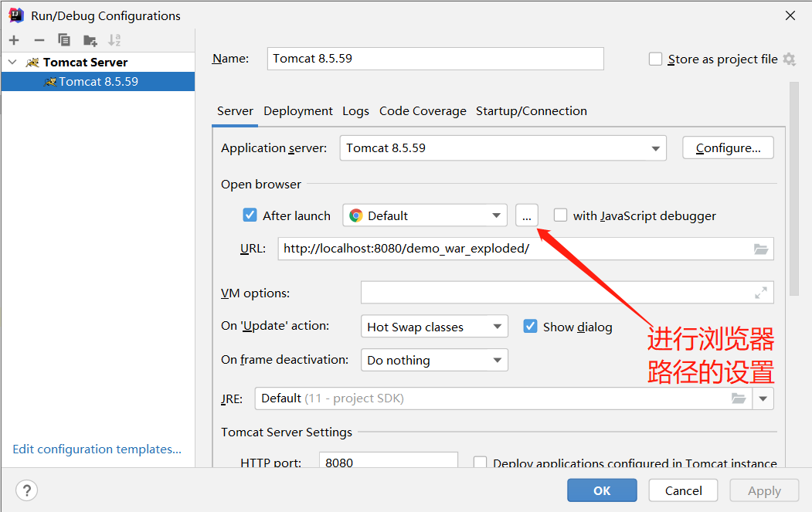Open the On 'Update' action dropdown
Viewport: 812px width, 512px height.
434,327
